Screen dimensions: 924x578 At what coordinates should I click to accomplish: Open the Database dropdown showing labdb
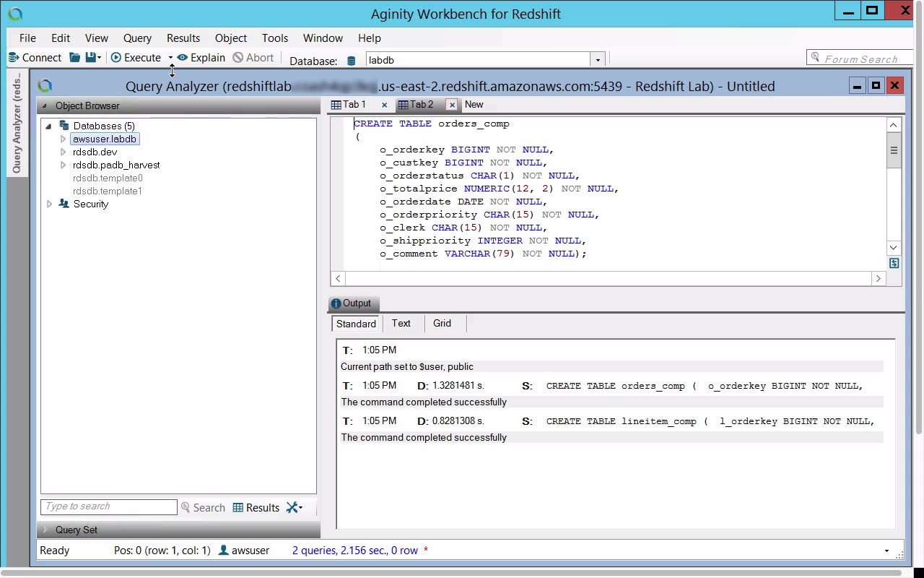click(x=597, y=60)
